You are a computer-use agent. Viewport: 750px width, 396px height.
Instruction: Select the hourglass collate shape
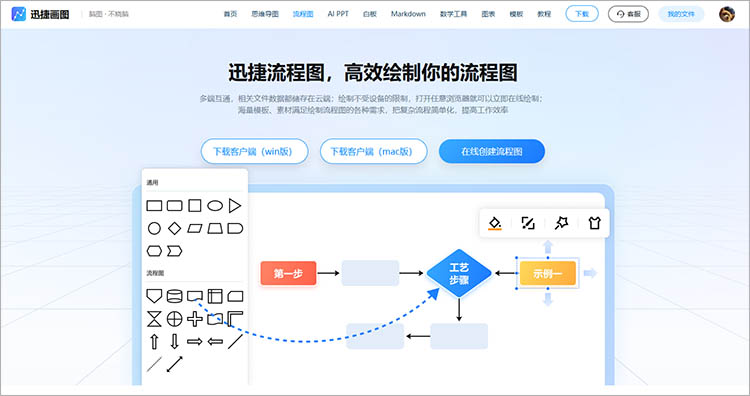tap(154, 319)
